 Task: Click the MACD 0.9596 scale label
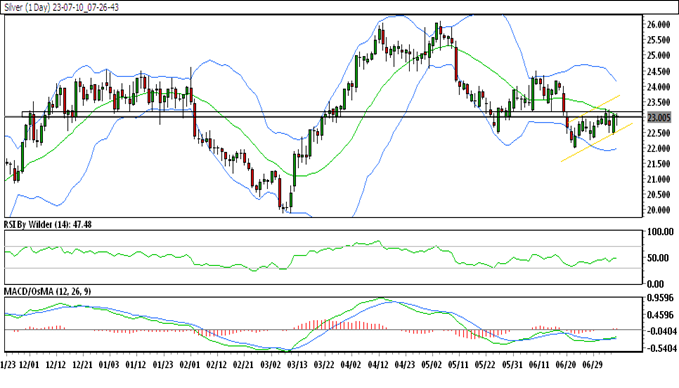click(x=661, y=298)
